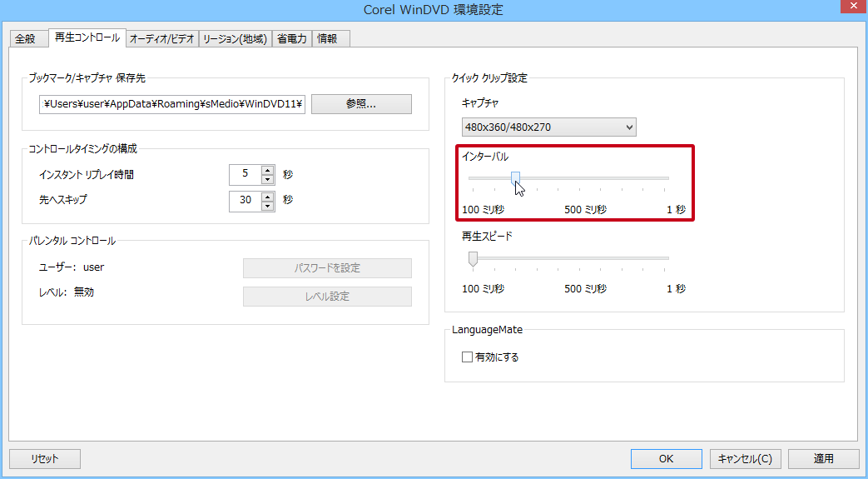Click the disabled レベル設定 button
Screen dimensions: 868x479
[x=327, y=297]
